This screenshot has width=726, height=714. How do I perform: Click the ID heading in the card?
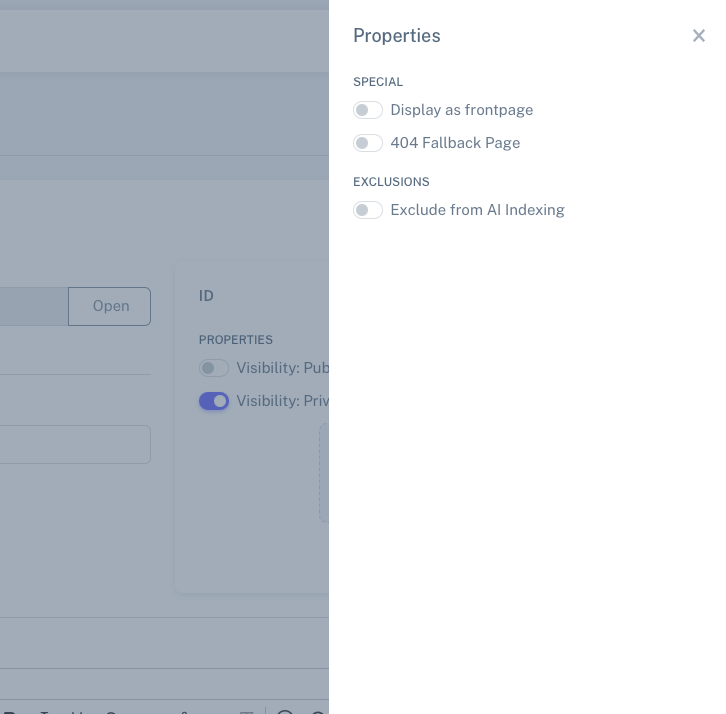coord(206,296)
